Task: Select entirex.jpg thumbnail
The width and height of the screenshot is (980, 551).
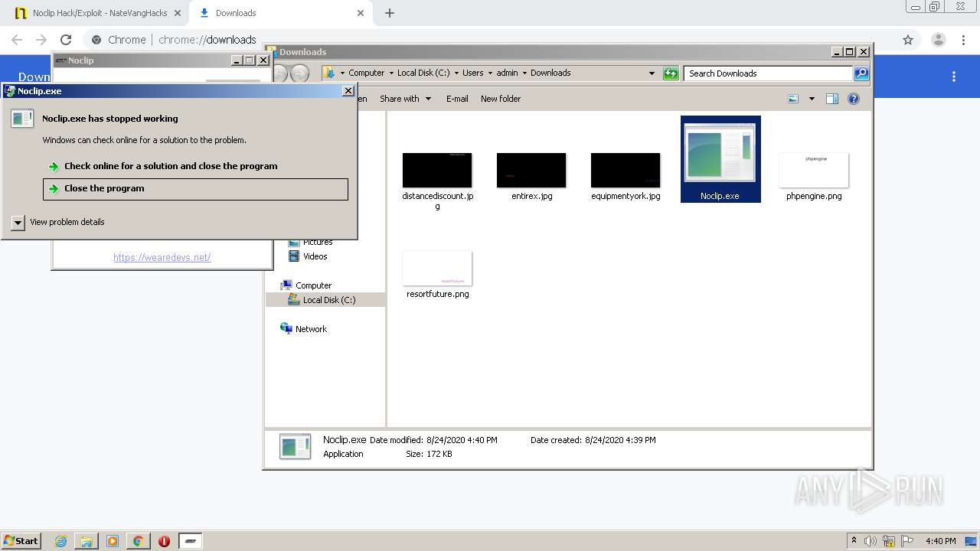Action: click(x=531, y=170)
